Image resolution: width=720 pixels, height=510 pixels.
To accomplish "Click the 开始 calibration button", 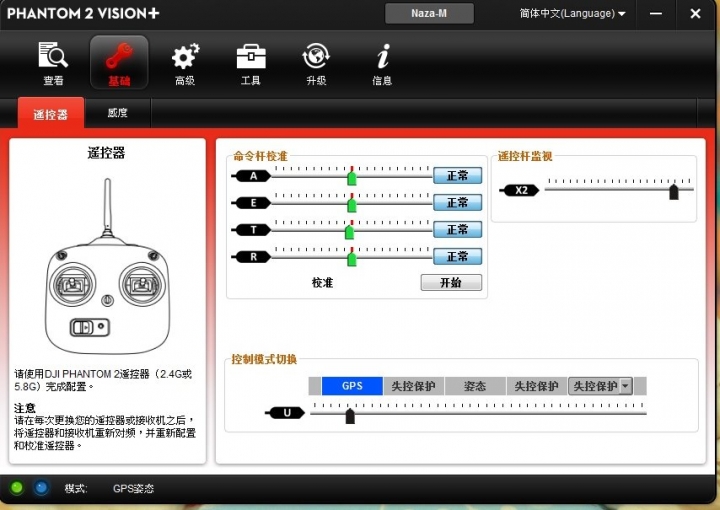I will click(451, 282).
